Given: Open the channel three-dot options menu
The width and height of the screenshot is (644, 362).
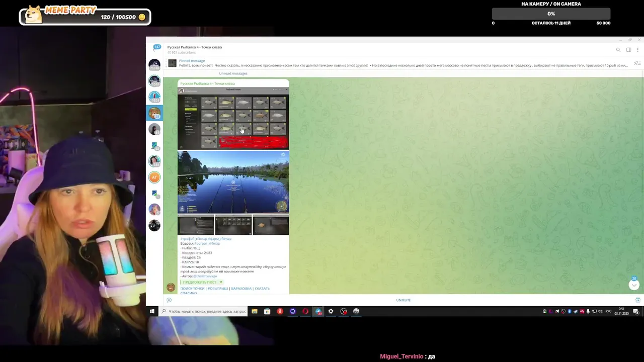Looking at the screenshot, I should (x=637, y=50).
